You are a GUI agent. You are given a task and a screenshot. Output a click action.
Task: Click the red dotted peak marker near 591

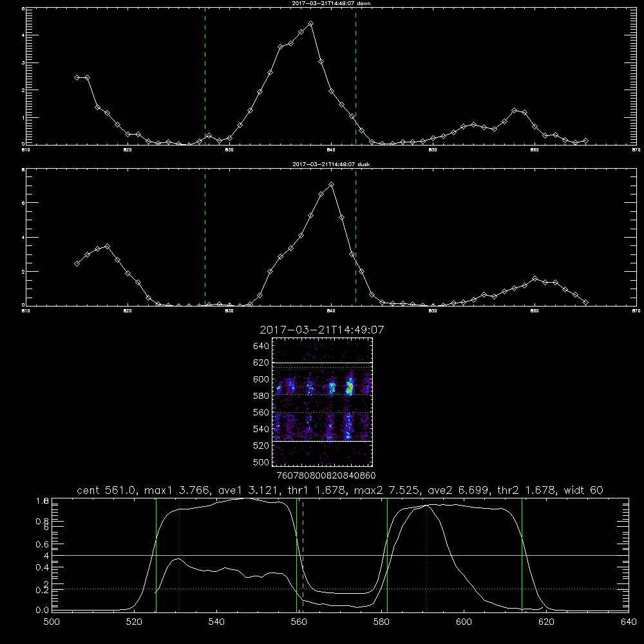[x=427, y=555]
